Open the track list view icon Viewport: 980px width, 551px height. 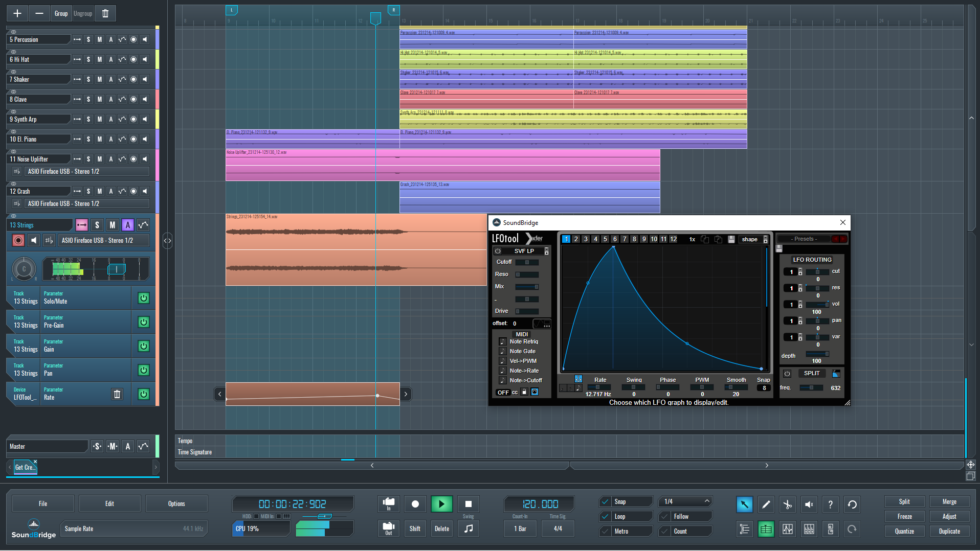tap(744, 529)
